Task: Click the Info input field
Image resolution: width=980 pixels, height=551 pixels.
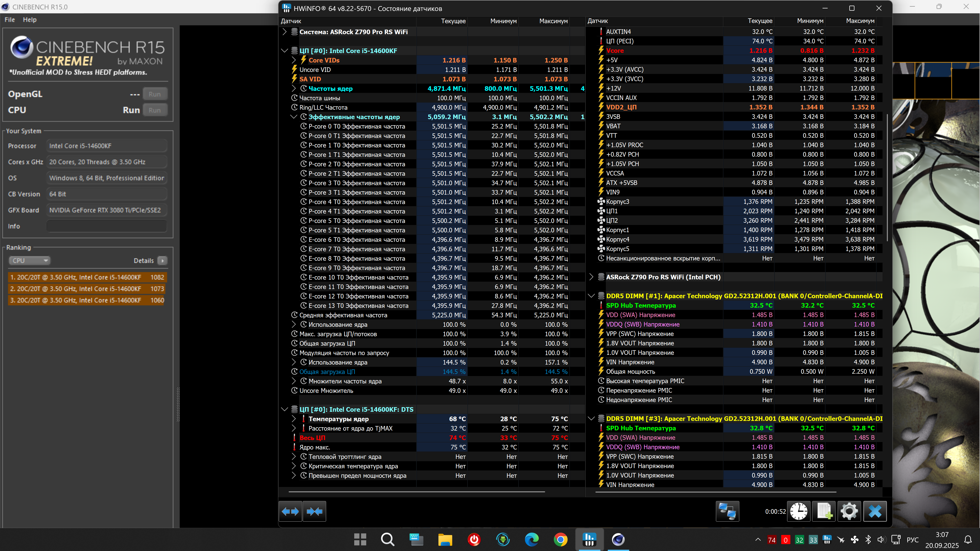Action: tap(106, 226)
